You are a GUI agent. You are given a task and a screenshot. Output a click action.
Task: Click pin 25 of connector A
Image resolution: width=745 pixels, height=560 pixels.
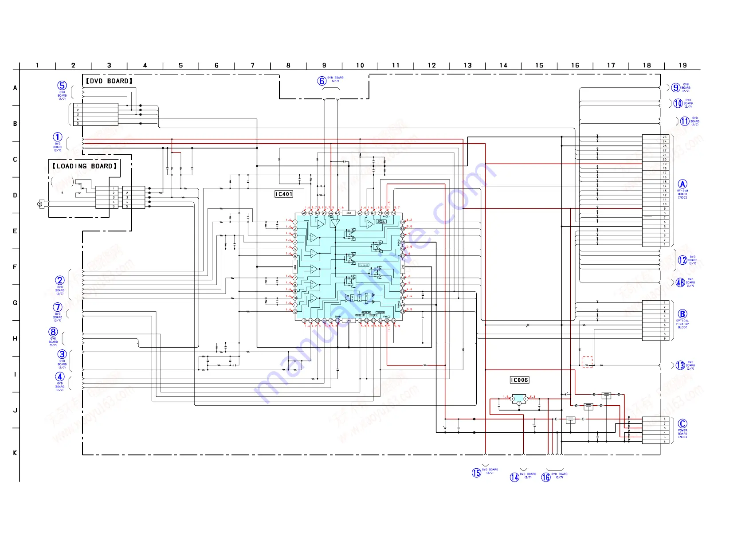click(x=665, y=137)
